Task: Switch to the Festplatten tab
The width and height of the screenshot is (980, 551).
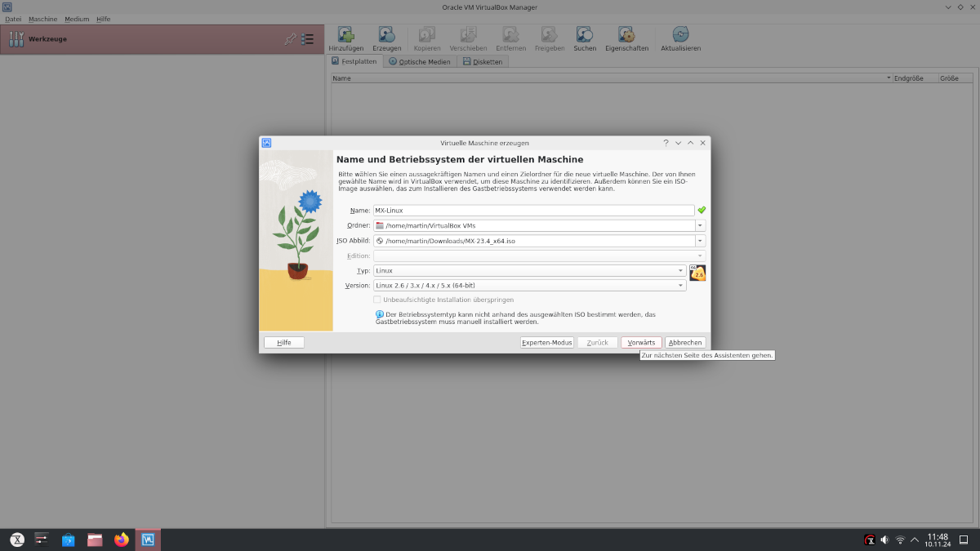Action: point(354,61)
